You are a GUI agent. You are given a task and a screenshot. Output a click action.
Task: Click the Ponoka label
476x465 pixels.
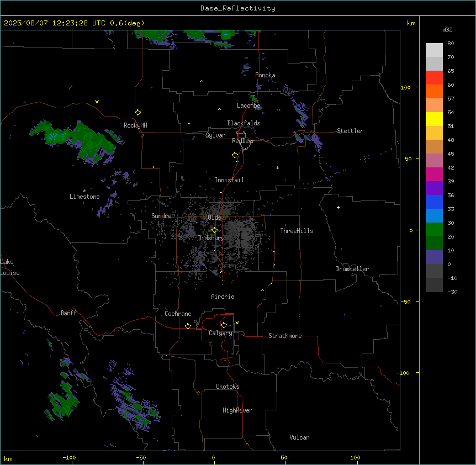(265, 75)
